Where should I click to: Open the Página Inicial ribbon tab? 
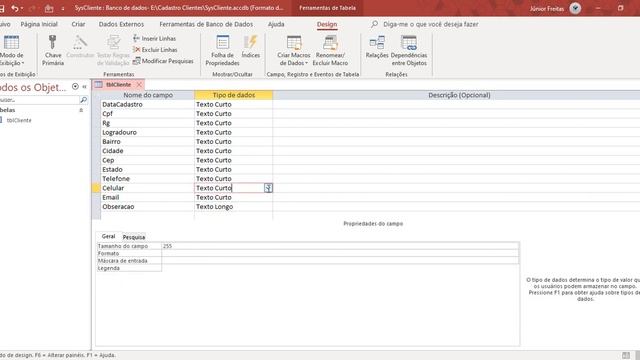point(39,24)
